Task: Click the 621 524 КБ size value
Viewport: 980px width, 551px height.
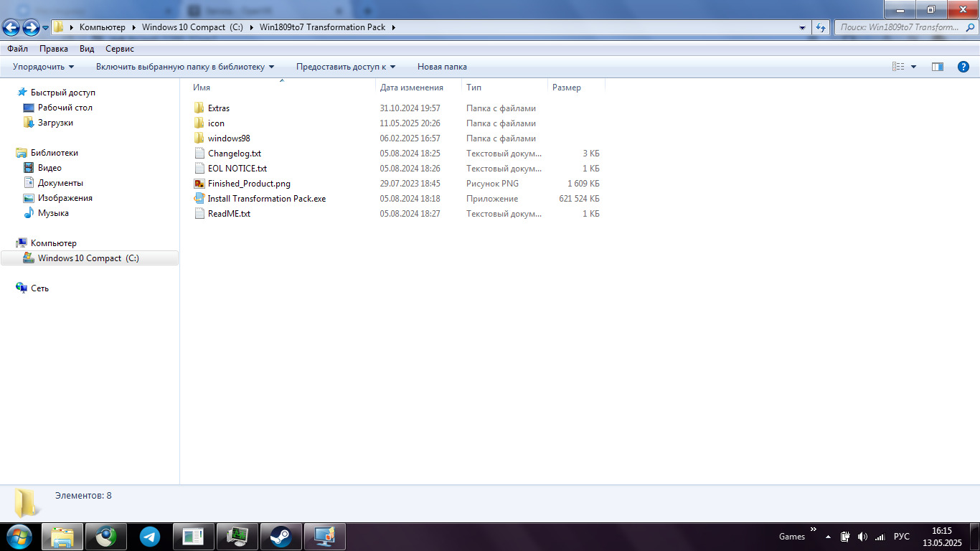Action: click(579, 199)
